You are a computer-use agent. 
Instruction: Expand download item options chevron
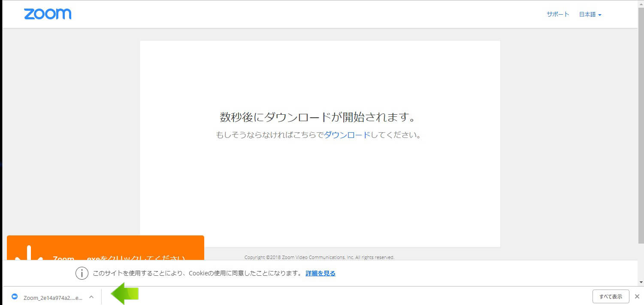click(x=91, y=297)
